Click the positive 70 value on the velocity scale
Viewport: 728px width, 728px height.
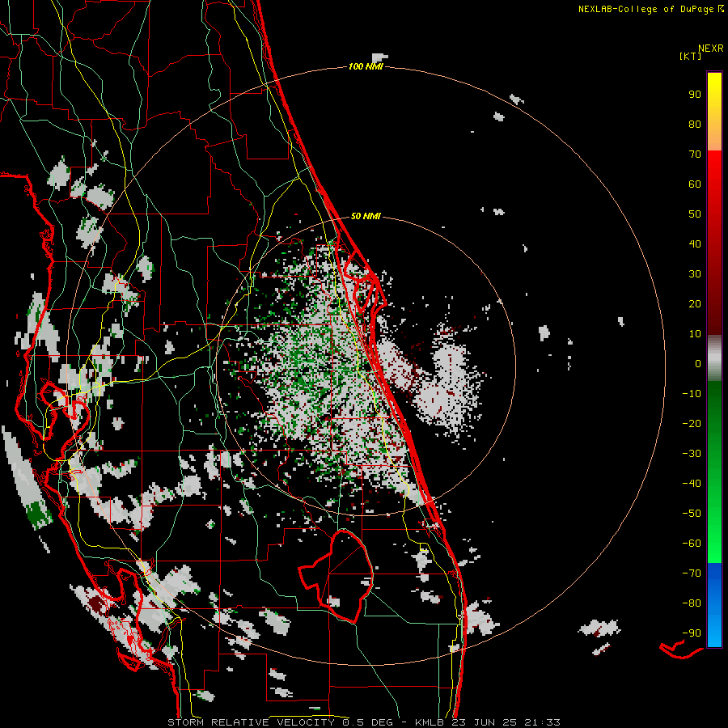695,154
